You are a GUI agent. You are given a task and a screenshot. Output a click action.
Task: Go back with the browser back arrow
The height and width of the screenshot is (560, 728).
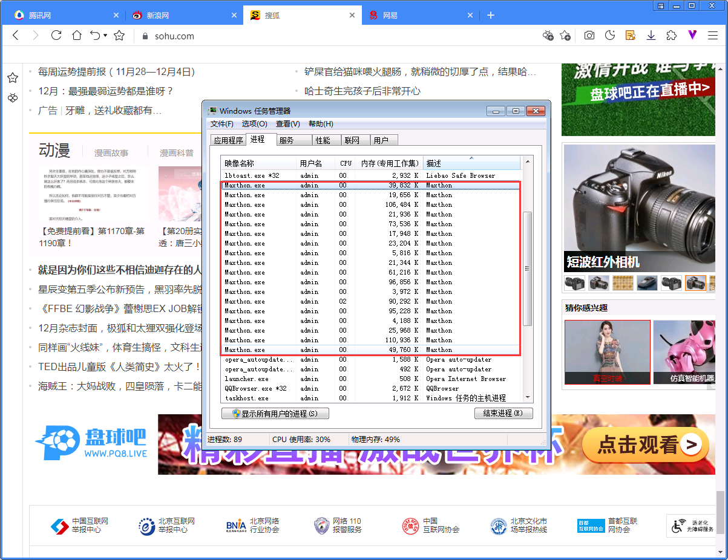[x=16, y=36]
